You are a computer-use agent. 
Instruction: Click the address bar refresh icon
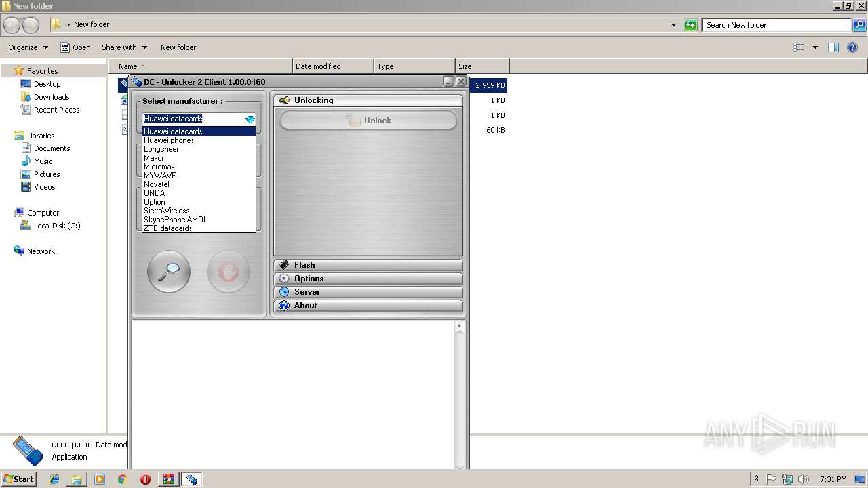point(690,25)
